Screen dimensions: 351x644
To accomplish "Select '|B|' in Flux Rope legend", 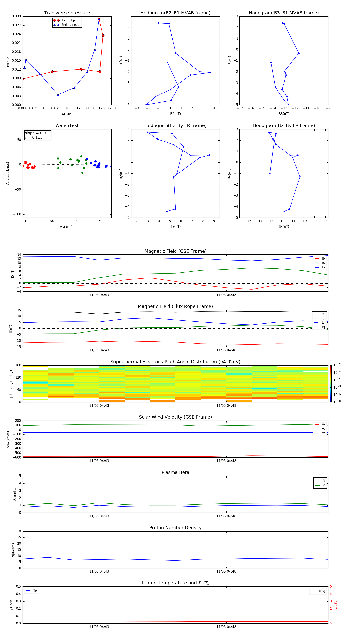I will 320,327.
